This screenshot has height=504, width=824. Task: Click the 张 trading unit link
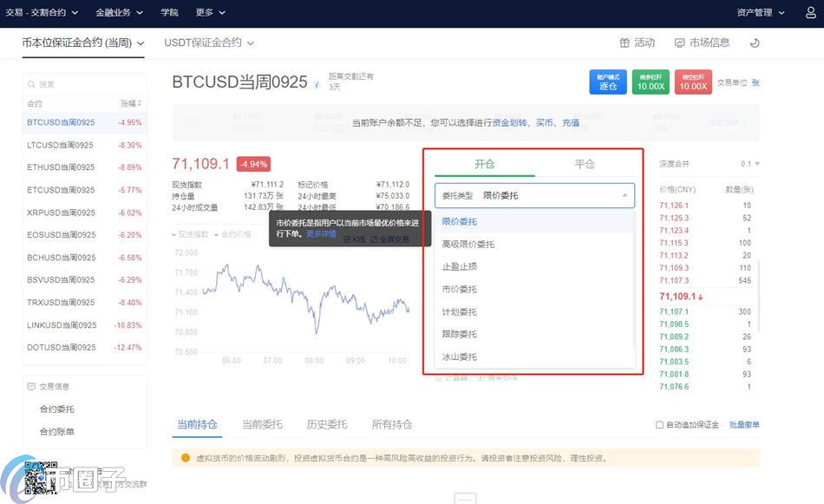coord(755,82)
